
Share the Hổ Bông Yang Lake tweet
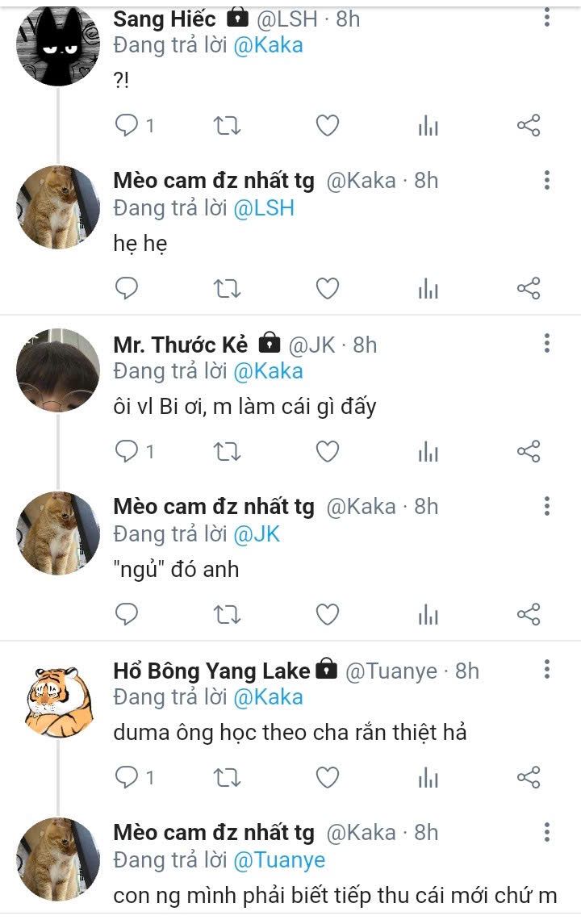coord(528,777)
